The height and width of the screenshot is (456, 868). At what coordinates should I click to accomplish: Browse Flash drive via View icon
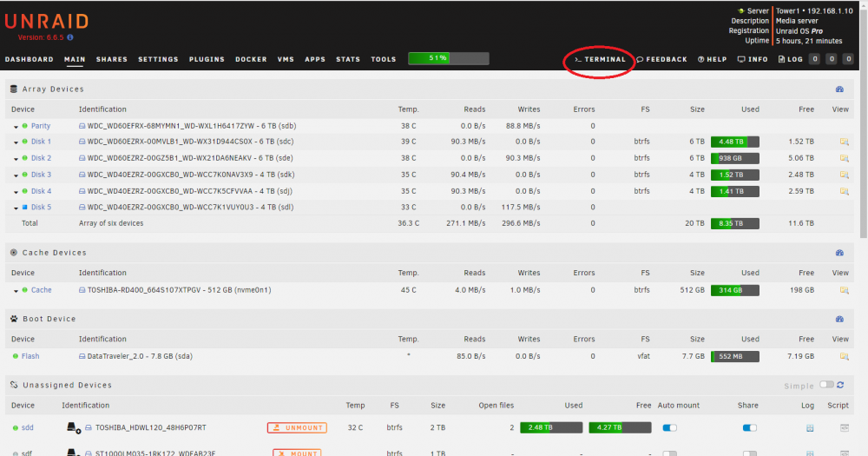845,357
